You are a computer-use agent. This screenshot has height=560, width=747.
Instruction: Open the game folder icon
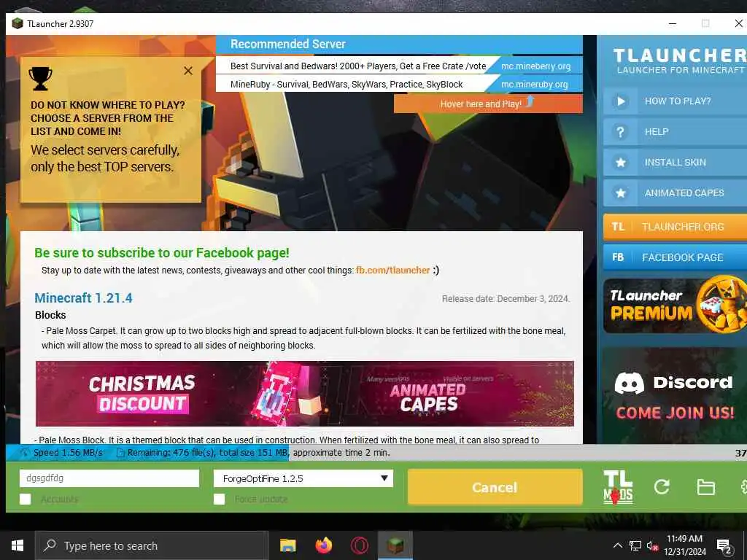[x=705, y=487]
